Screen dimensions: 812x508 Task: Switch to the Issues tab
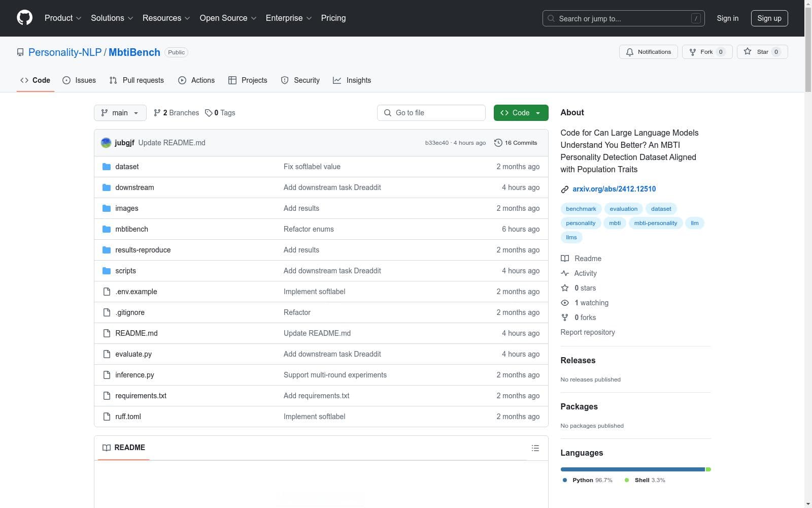[79, 80]
